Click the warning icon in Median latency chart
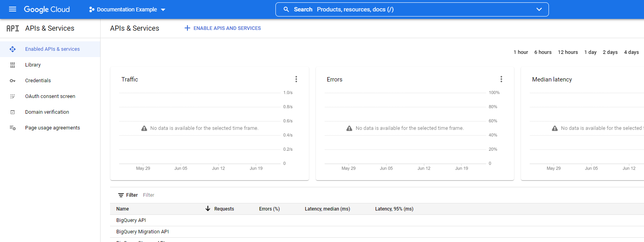 coord(555,128)
